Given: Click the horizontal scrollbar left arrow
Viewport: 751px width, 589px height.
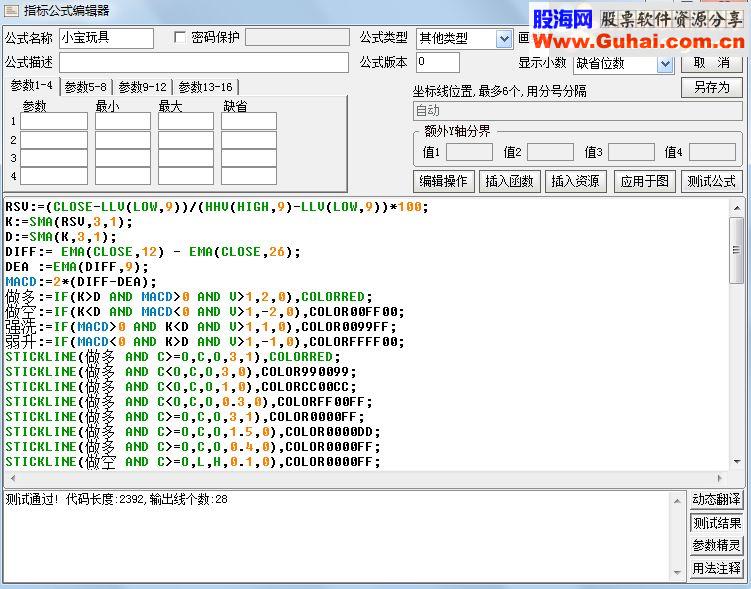Looking at the screenshot, I should point(13,478).
